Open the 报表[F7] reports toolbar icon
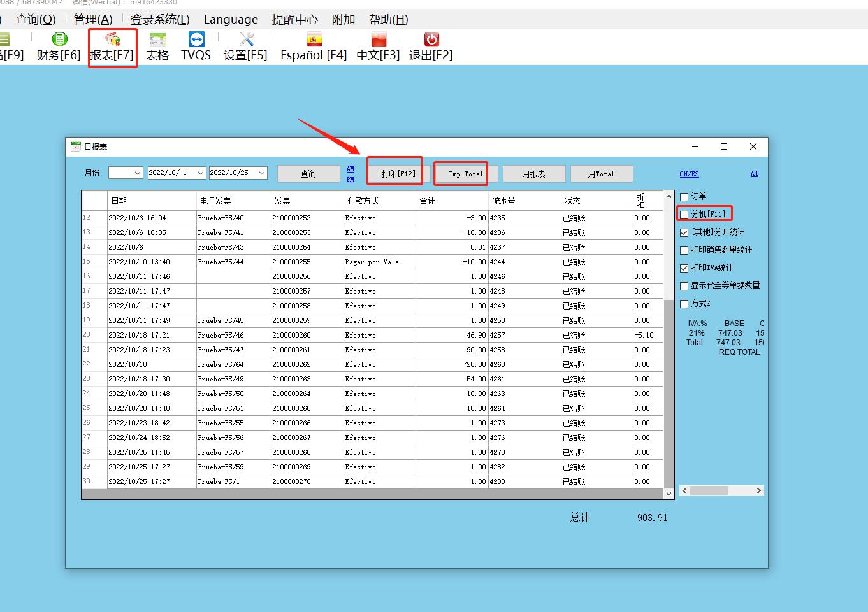Viewport: 868px width, 612px height. pyautogui.click(x=113, y=39)
